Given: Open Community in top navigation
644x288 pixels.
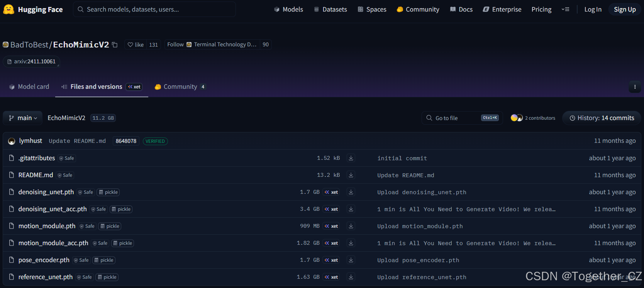Looking at the screenshot, I should 418,9.
